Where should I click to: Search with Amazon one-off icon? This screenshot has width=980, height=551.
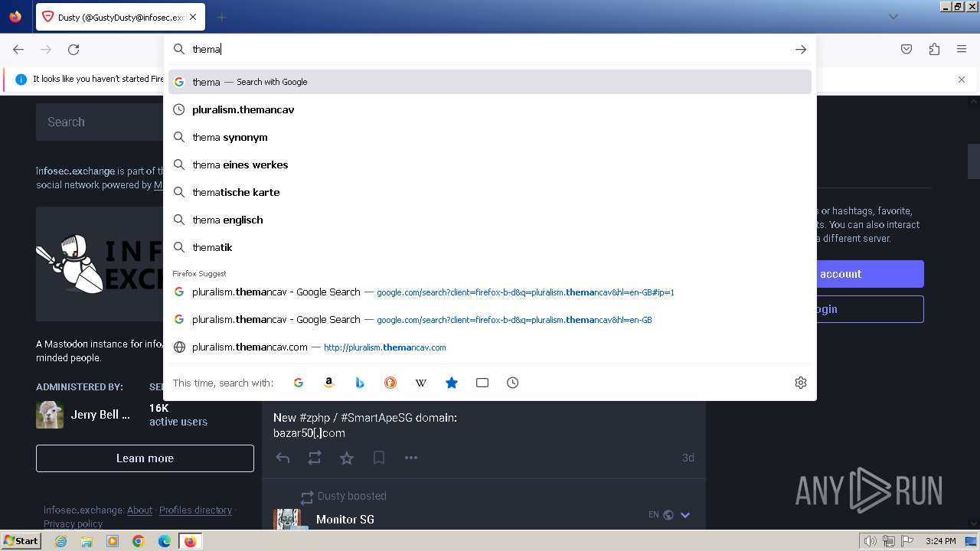[329, 383]
